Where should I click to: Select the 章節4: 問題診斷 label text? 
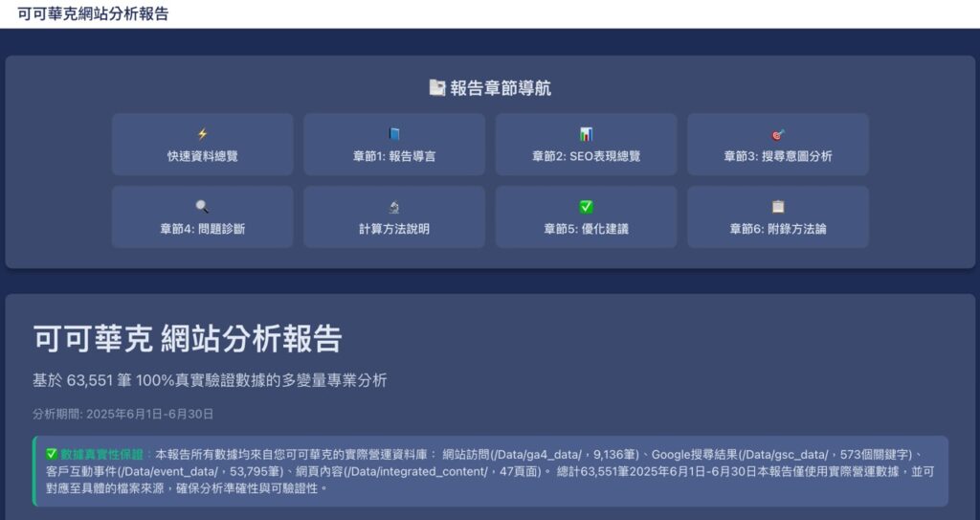[202, 229]
